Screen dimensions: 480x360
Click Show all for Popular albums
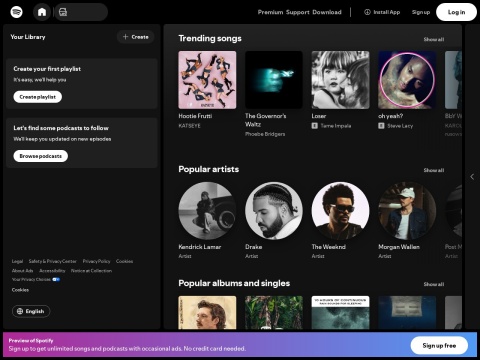pos(434,284)
